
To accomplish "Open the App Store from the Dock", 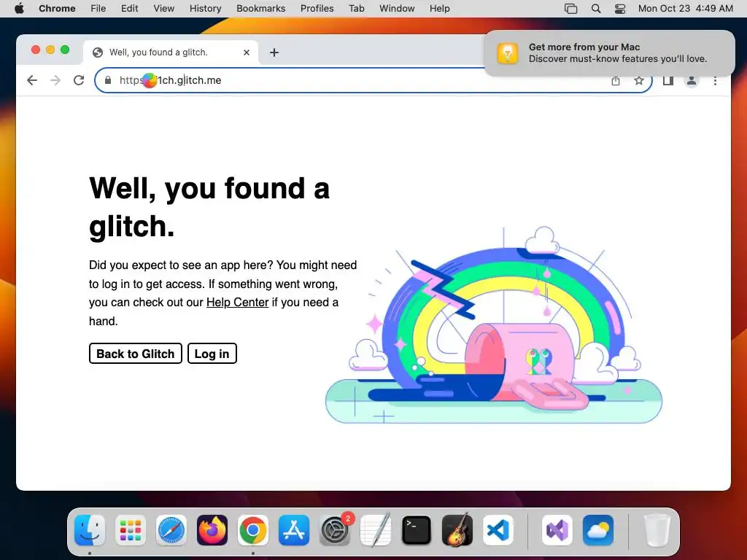I will pyautogui.click(x=293, y=530).
